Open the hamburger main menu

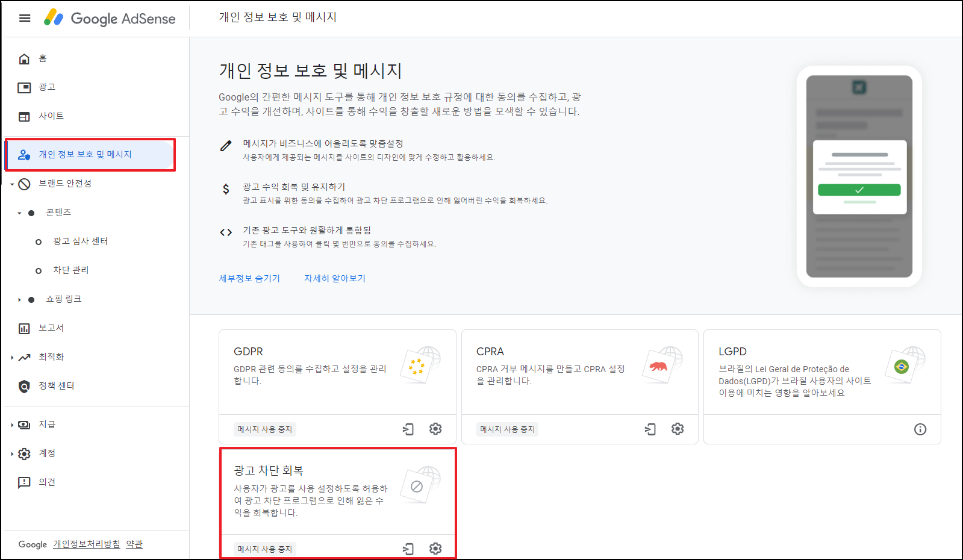click(x=25, y=18)
